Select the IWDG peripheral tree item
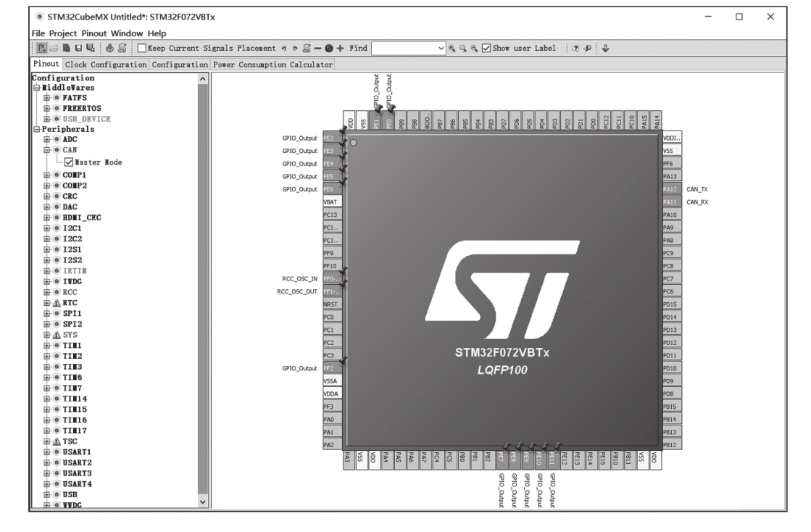The image size is (811, 532). [x=72, y=282]
